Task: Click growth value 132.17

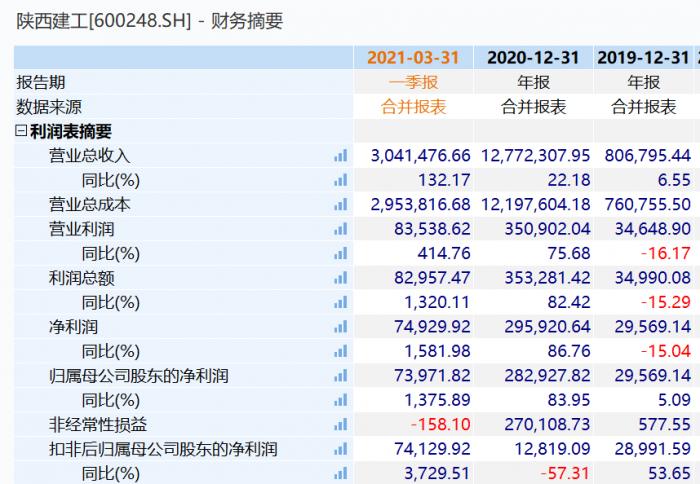Action: click(444, 180)
